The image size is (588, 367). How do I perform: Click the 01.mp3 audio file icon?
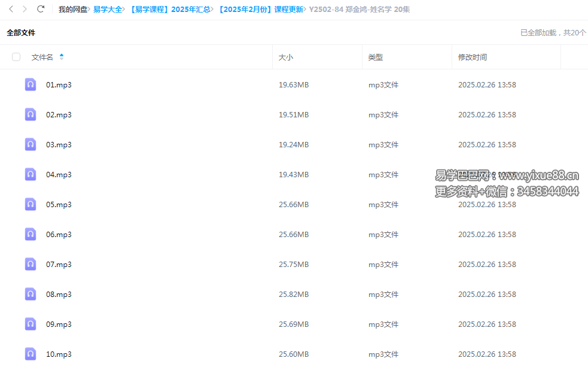pyautogui.click(x=31, y=84)
